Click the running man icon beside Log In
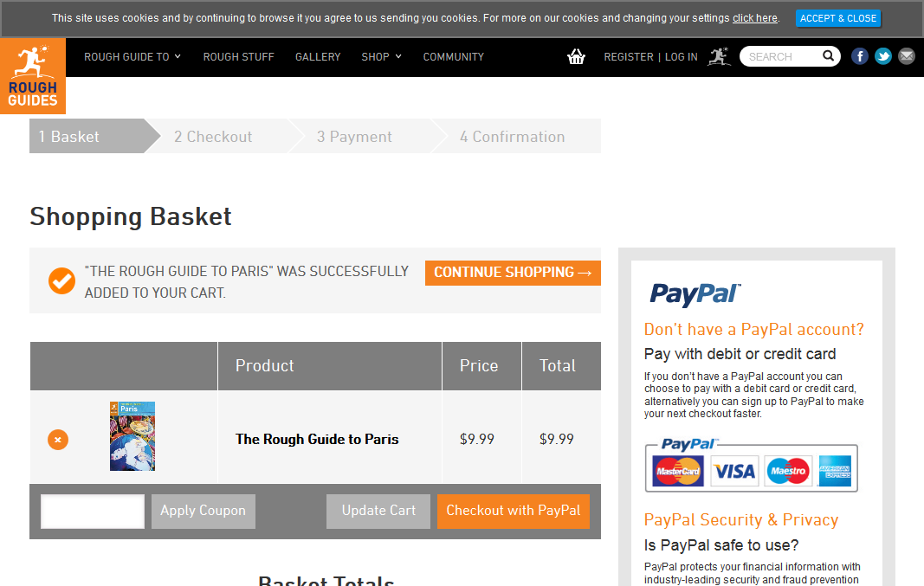This screenshot has height=586, width=924. click(x=719, y=57)
